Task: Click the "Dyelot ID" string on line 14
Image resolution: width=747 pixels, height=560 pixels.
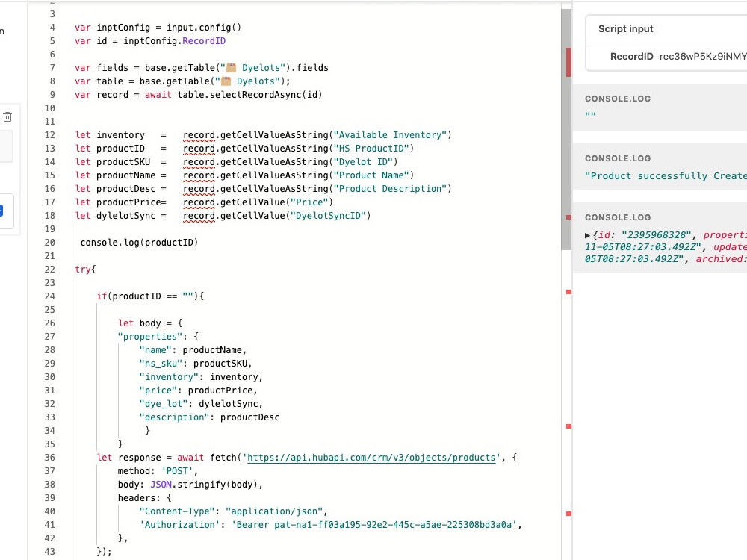Action: tap(363, 162)
